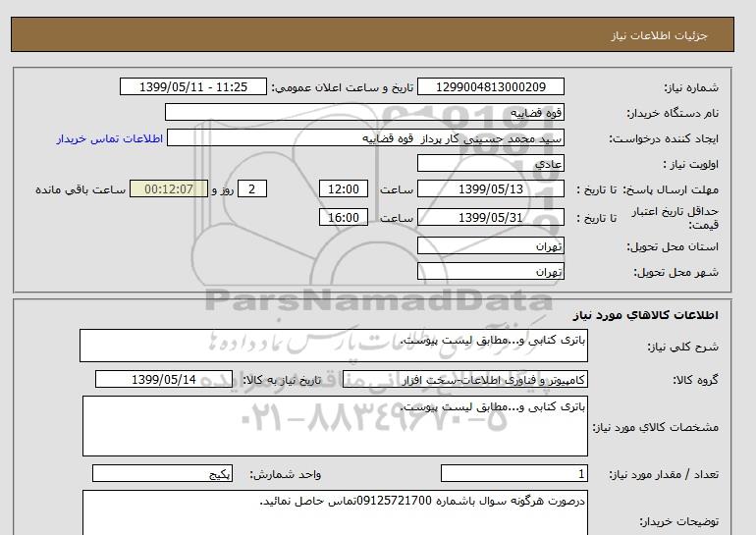756x535 pixels.
Task: Click the response deadline time 12:00
Action: (x=344, y=188)
